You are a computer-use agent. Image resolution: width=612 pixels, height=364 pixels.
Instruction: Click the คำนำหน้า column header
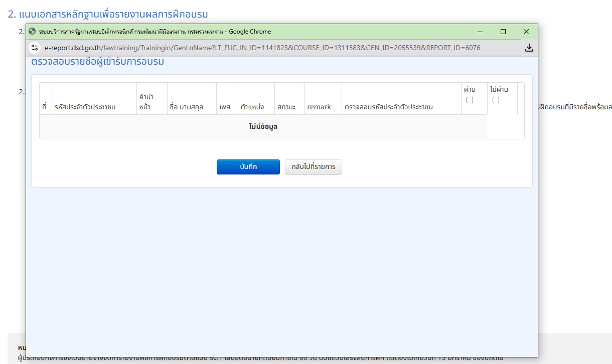(x=146, y=102)
